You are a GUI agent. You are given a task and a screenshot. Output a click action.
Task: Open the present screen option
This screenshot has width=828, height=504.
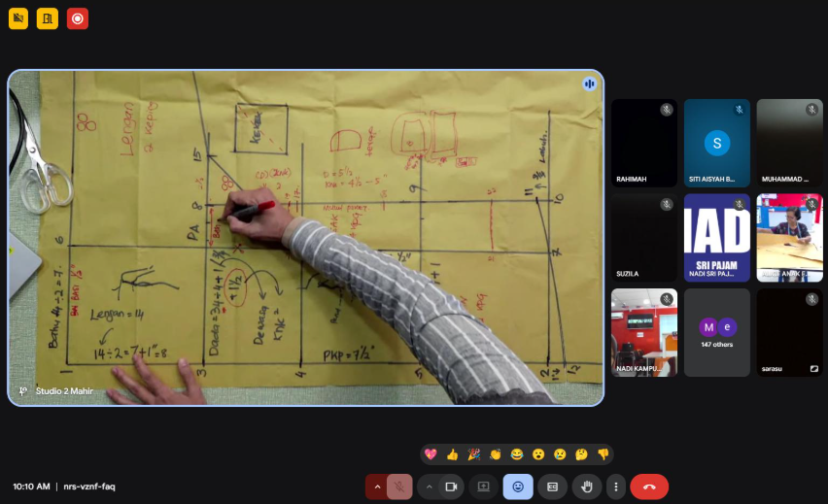(483, 486)
